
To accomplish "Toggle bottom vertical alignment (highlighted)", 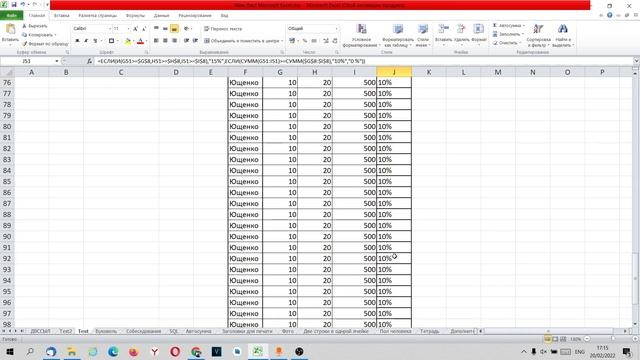I will pyautogui.click(x=174, y=29).
